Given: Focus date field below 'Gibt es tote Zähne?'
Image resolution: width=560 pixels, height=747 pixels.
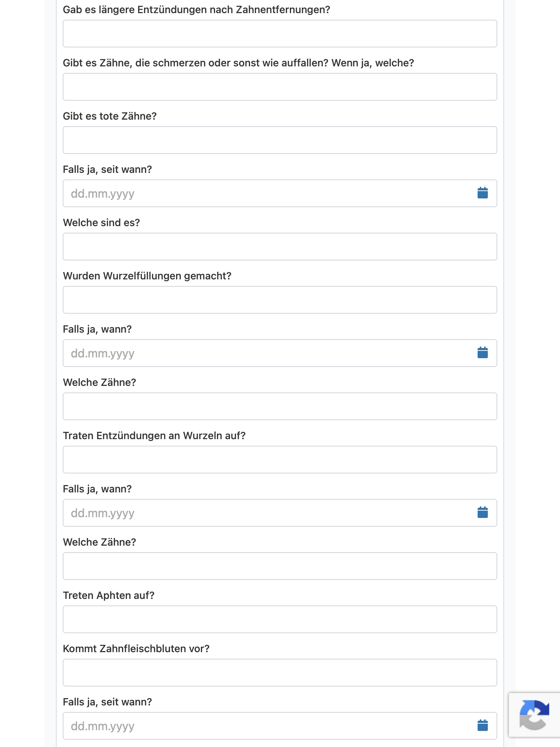Looking at the screenshot, I should (270, 193).
